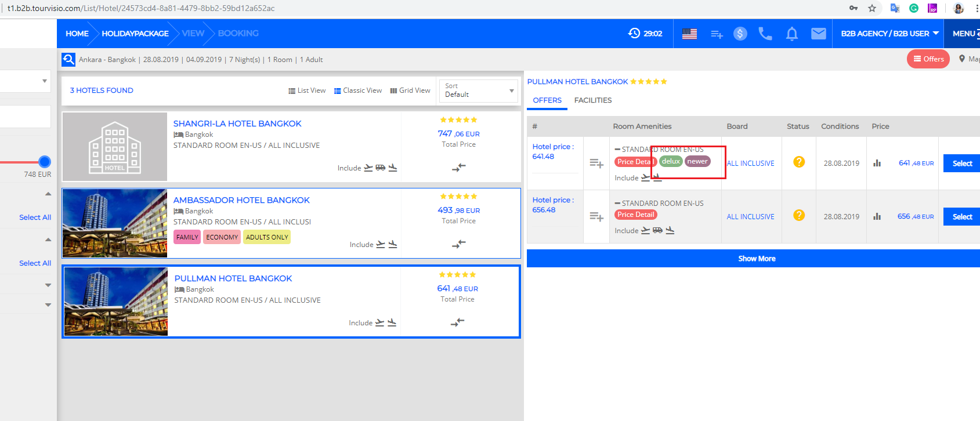Click the US flag language icon
980x421 pixels.
coord(689,34)
